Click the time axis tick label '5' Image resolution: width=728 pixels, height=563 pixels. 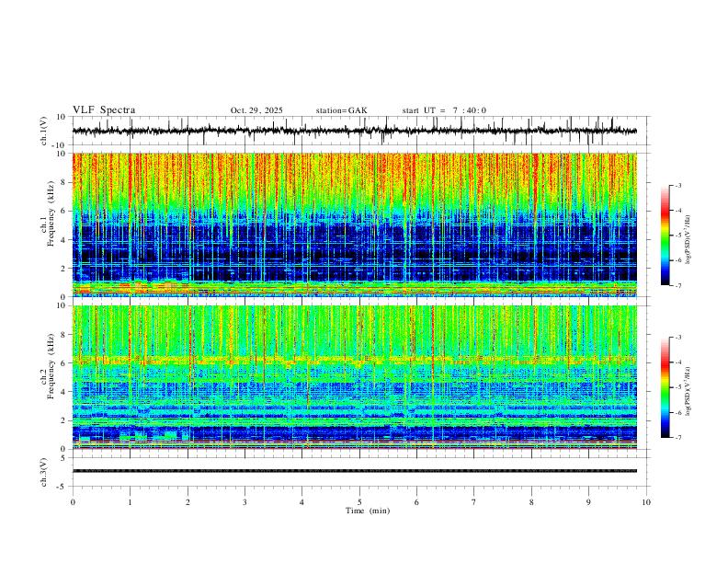pos(359,502)
